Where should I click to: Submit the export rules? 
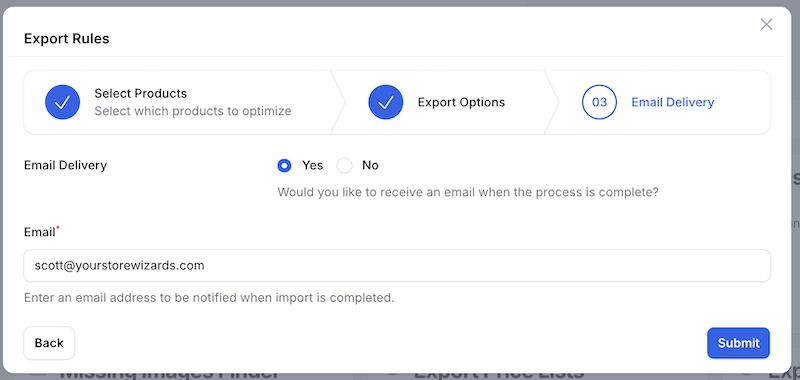[x=738, y=343]
